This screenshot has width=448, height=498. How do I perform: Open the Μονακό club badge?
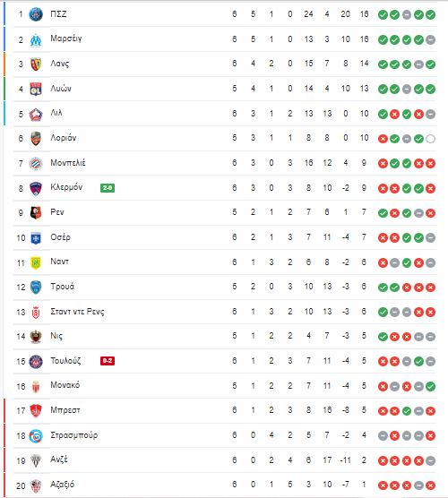(36, 386)
